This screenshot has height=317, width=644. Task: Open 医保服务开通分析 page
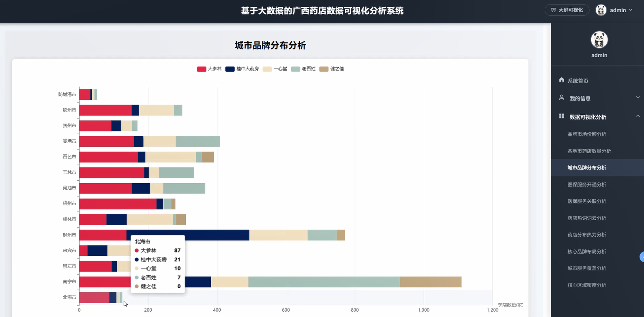point(587,185)
